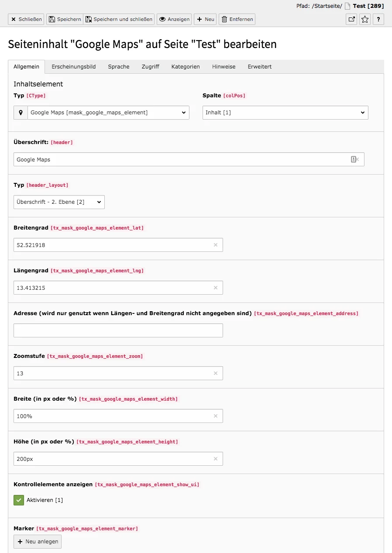This screenshot has height=553, width=392.
Task: Switch to the Erscheinungsbild tab
Action: tap(73, 67)
